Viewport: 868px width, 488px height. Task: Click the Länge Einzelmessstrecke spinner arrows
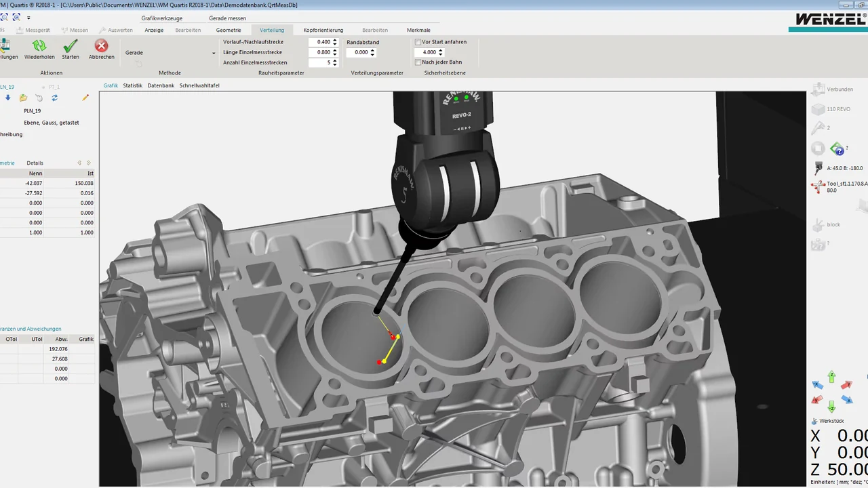335,52
